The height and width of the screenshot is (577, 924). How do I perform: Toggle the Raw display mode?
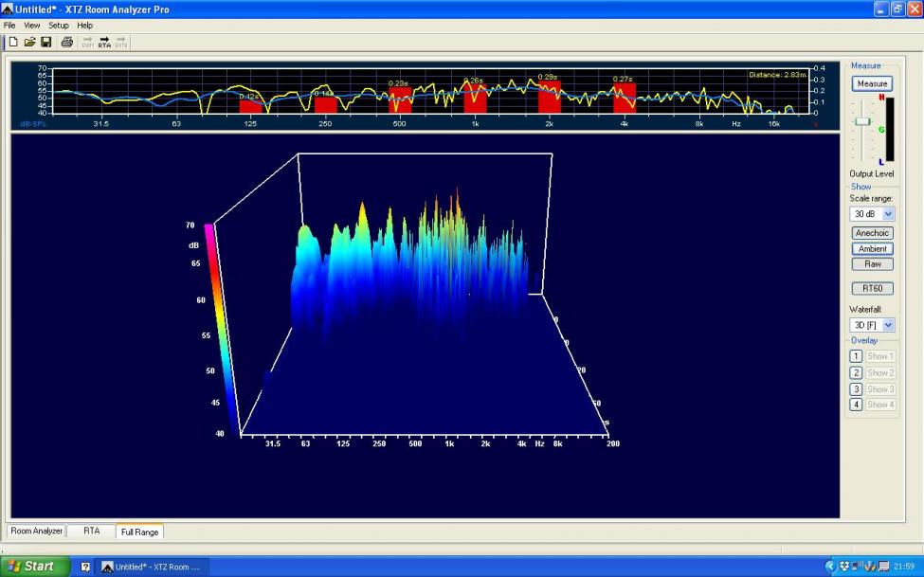click(872, 264)
